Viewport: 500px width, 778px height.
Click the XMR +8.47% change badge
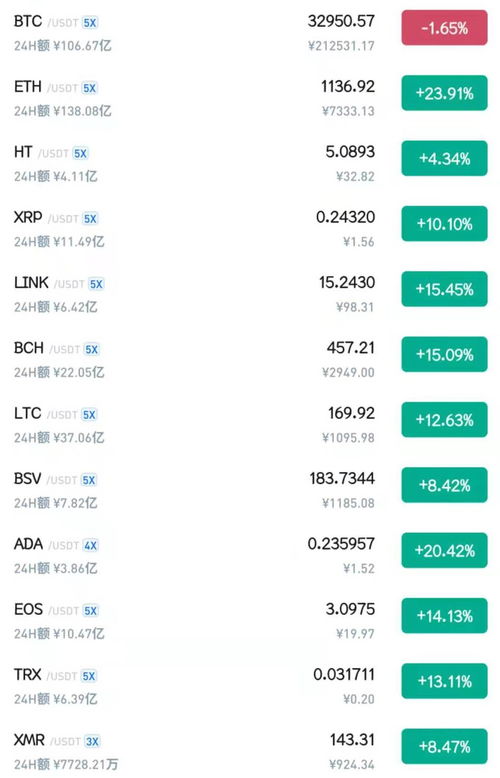tap(444, 746)
